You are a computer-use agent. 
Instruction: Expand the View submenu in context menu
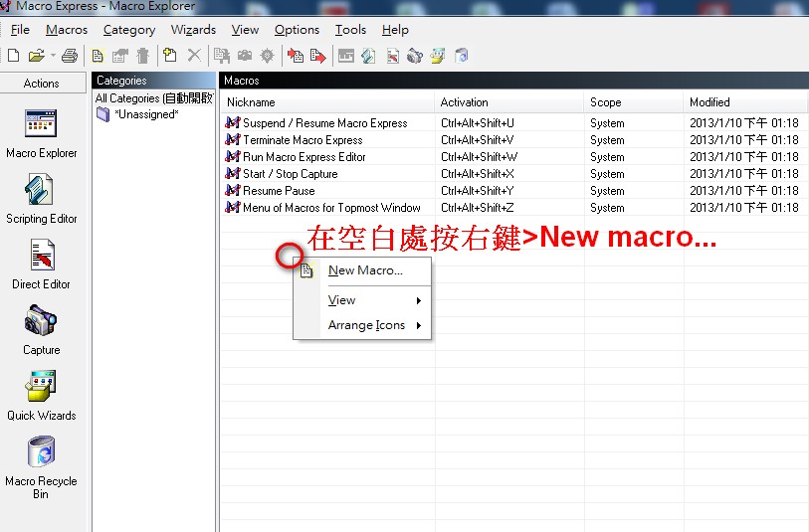[x=362, y=300]
